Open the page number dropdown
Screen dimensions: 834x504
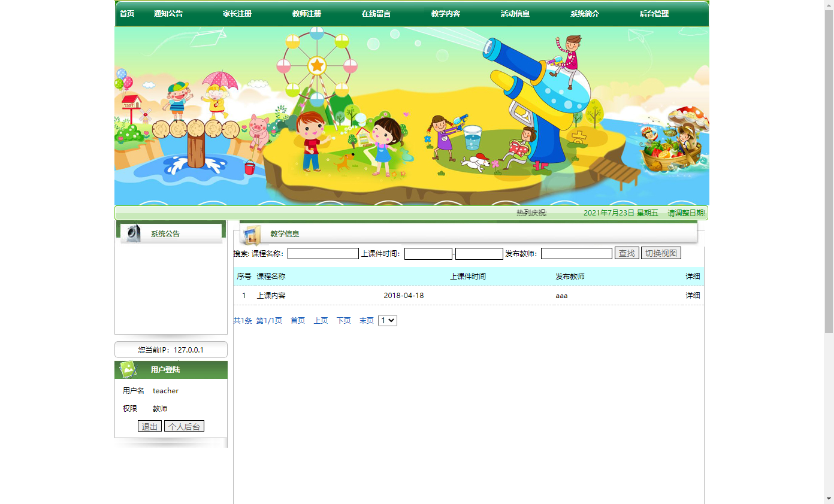click(387, 320)
